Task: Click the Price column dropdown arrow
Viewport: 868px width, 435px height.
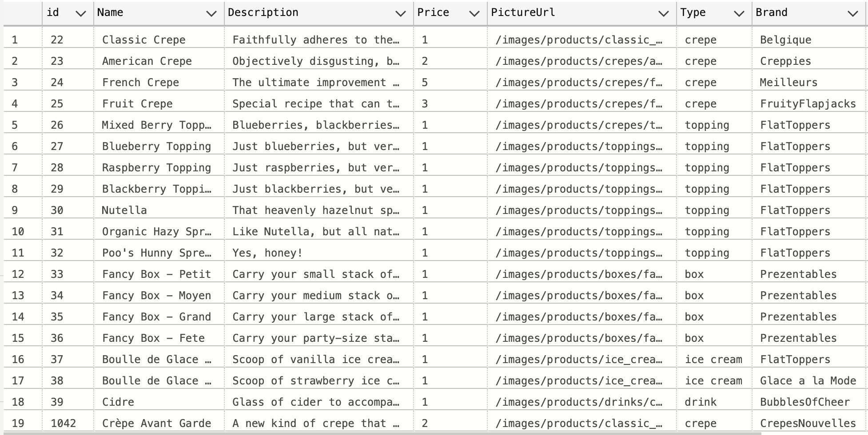Action: point(474,14)
